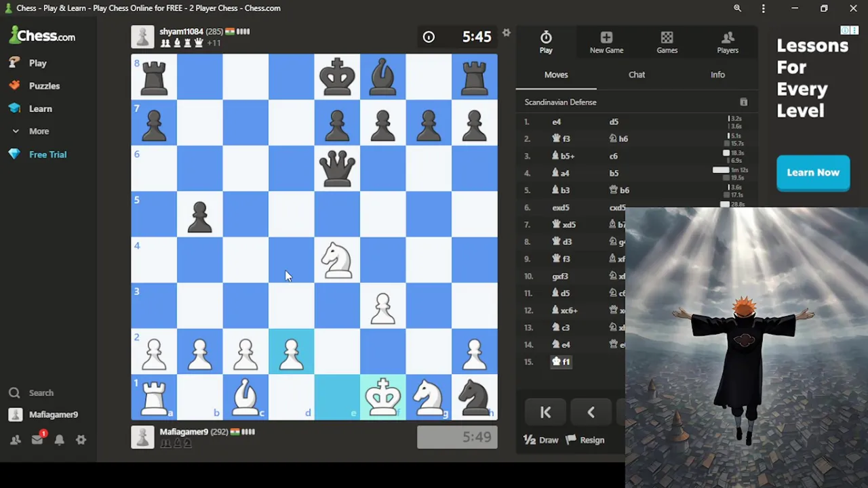Click Mafiagamer9 name below board

coord(184,432)
